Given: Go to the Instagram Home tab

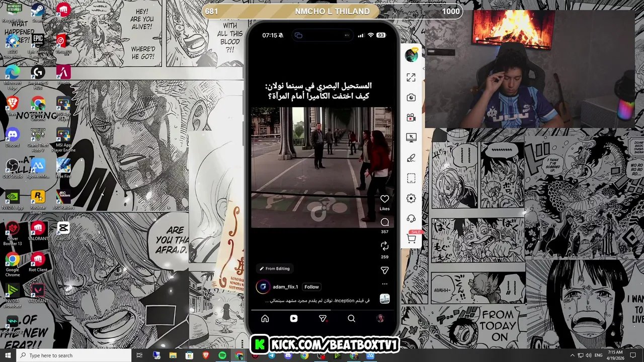Looking at the screenshot, I should tap(265, 318).
